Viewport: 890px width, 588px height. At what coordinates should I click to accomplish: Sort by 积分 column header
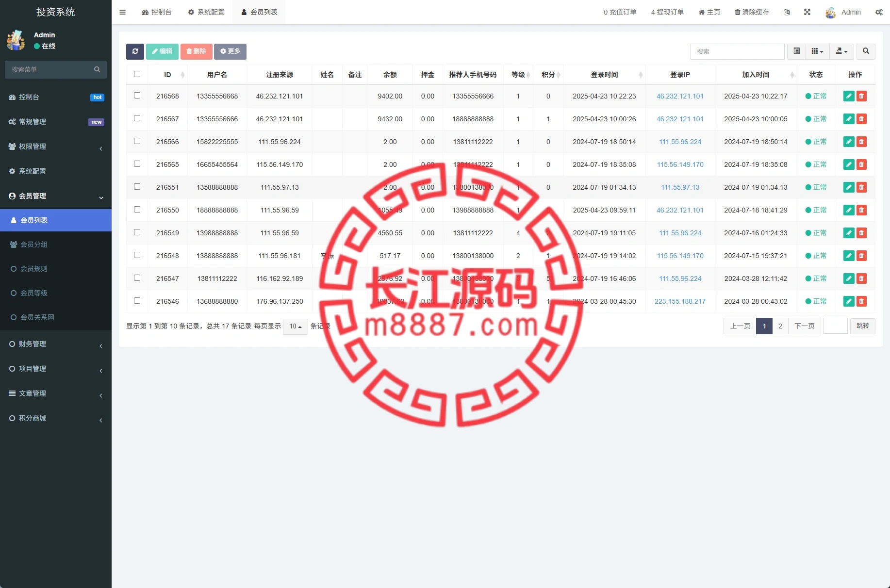tap(548, 75)
